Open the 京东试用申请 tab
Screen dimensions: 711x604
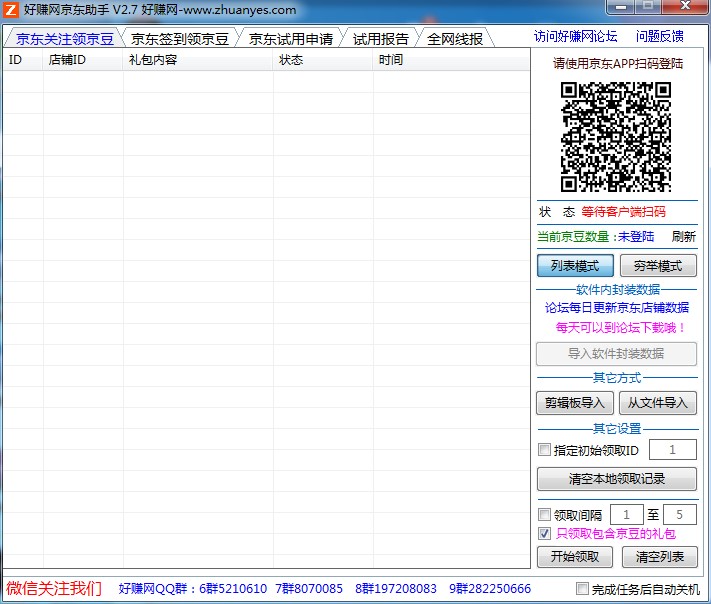[290, 39]
